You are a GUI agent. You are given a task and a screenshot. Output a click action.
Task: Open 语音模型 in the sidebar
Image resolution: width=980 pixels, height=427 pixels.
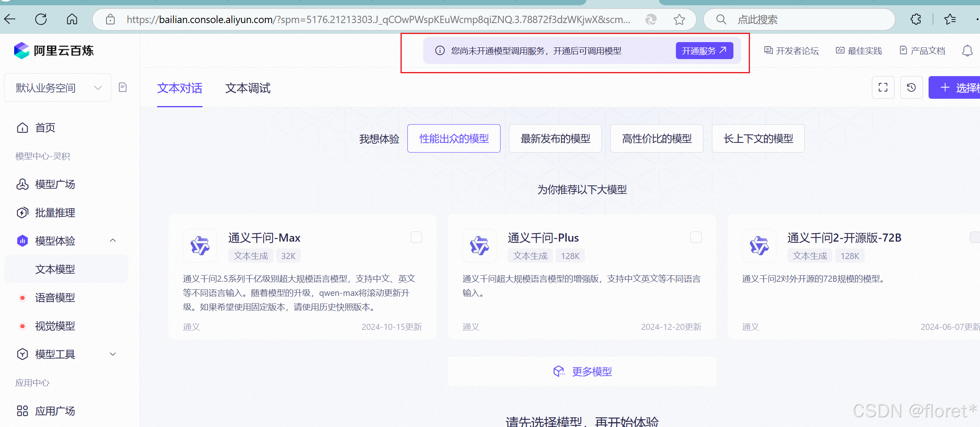click(55, 297)
